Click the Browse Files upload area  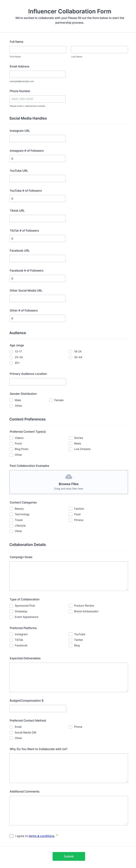pyautogui.click(x=68, y=482)
